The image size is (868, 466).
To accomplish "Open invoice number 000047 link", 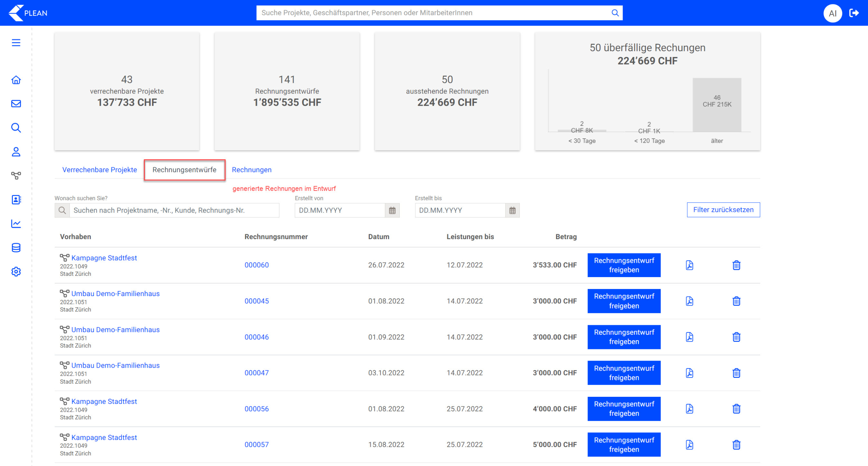I will point(256,373).
